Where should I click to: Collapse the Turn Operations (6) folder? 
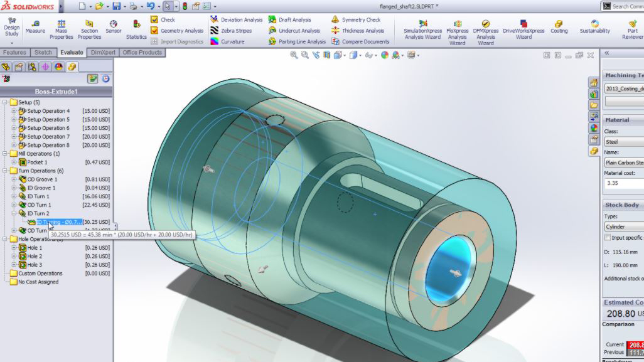point(5,171)
